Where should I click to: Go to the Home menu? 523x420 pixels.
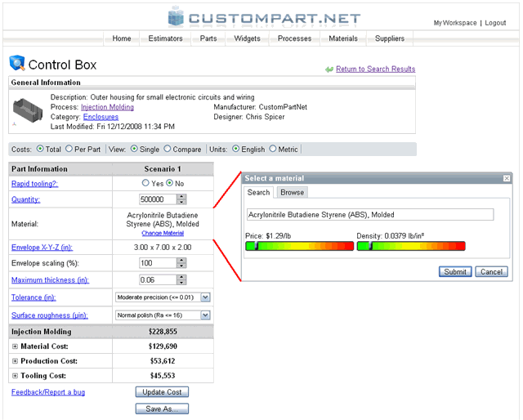coord(122,38)
